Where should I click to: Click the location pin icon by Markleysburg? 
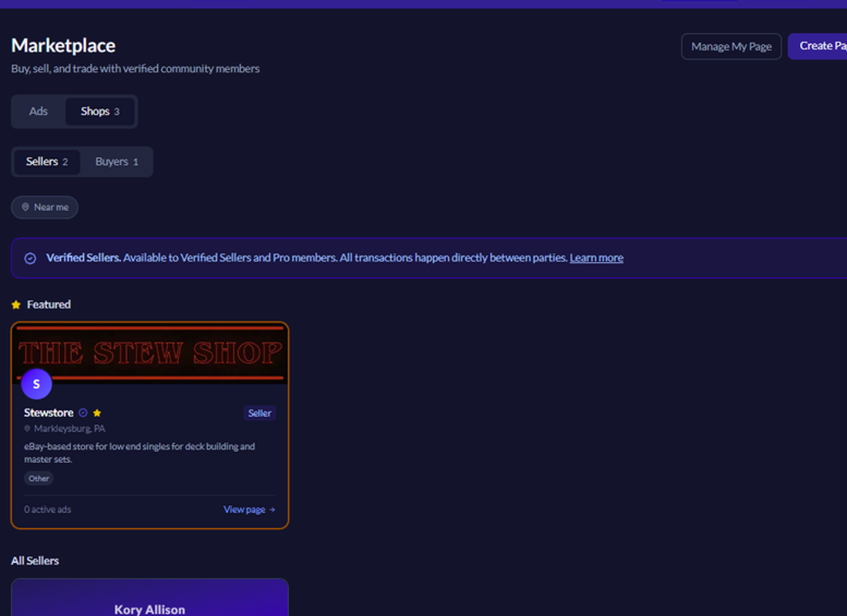[27, 428]
